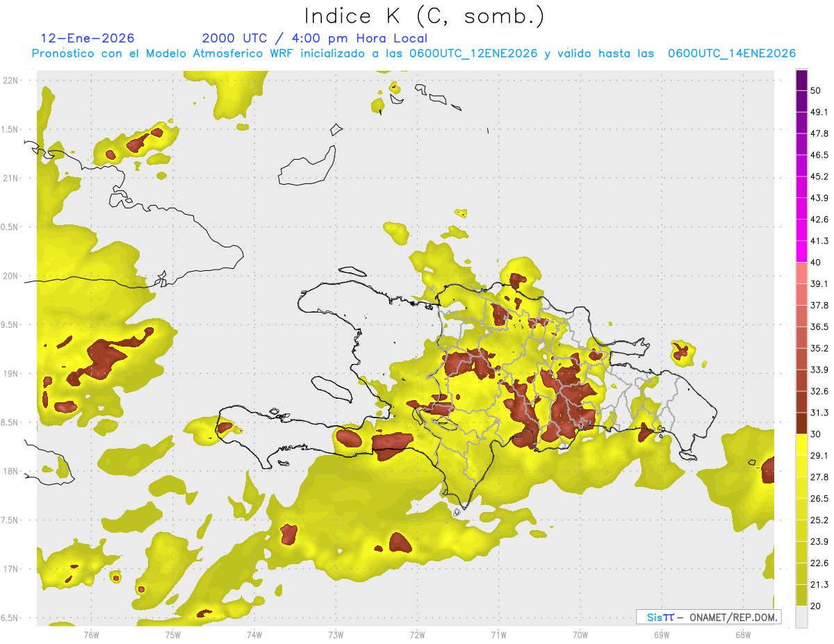
Task: Click the colorbar value "47.8"
Action: click(x=819, y=133)
